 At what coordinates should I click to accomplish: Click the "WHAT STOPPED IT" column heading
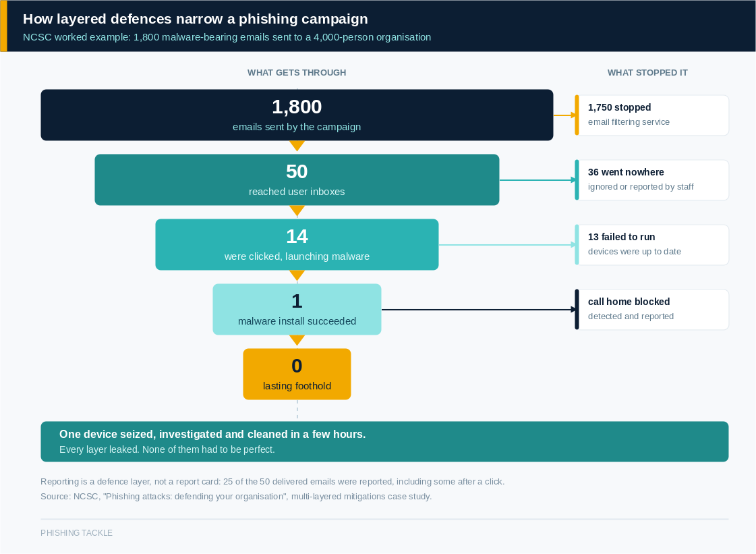[x=647, y=72]
